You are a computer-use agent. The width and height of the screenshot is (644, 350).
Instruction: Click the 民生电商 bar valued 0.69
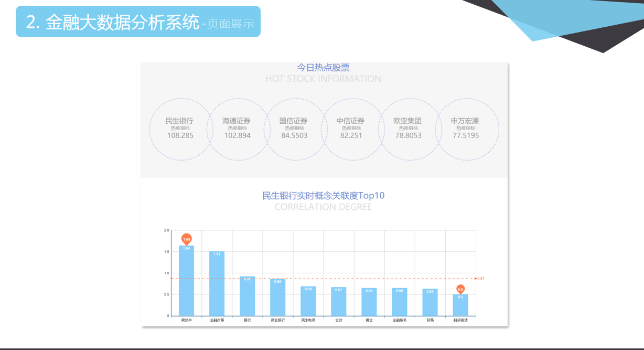pos(308,301)
